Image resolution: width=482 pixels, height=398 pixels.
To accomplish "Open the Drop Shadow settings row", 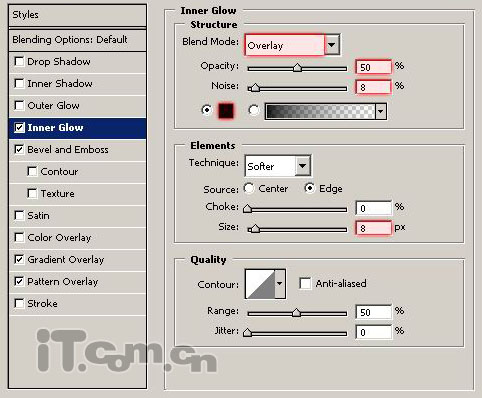I will tap(77, 62).
